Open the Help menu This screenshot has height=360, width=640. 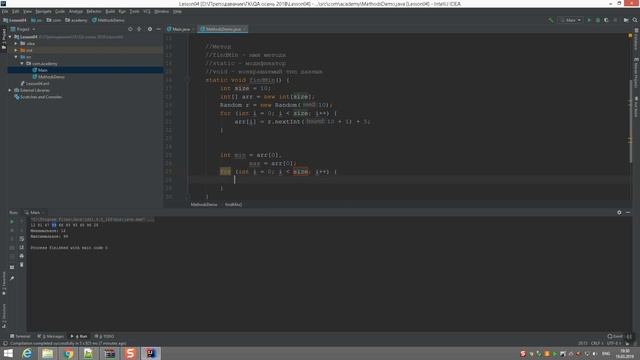(177, 11)
